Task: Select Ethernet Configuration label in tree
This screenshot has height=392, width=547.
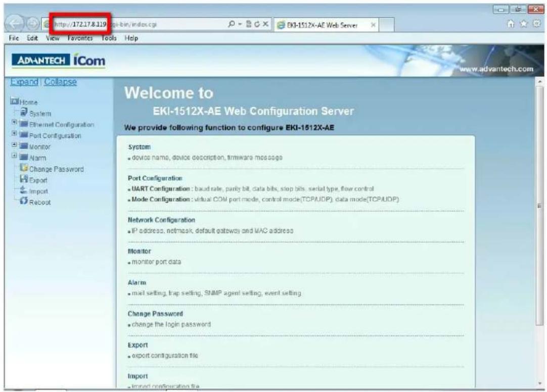Action: pyautogui.click(x=62, y=125)
